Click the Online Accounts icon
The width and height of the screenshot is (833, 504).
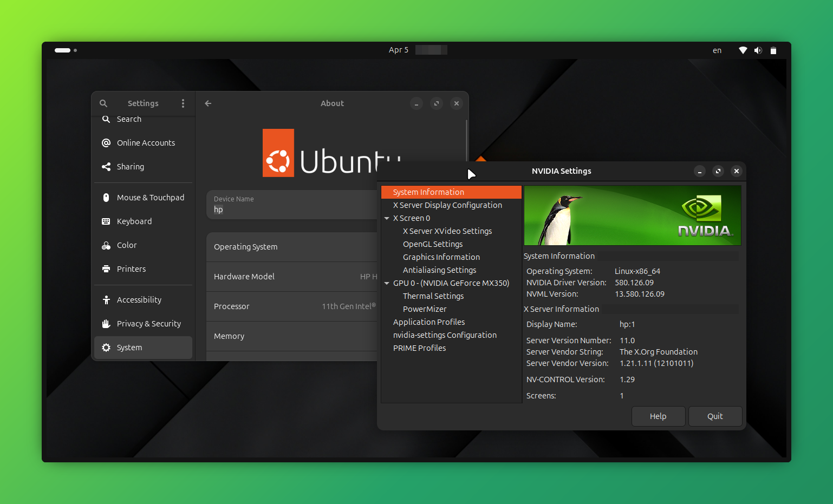106,142
